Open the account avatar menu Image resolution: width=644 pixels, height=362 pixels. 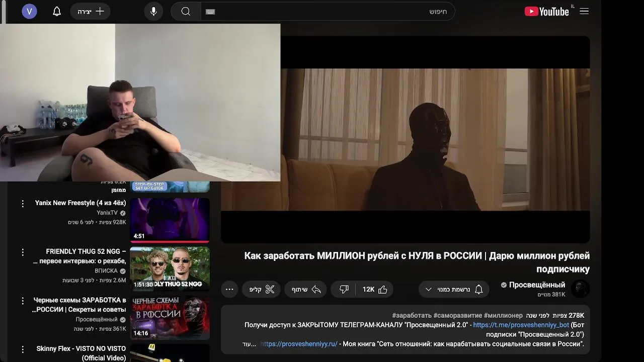point(29,11)
